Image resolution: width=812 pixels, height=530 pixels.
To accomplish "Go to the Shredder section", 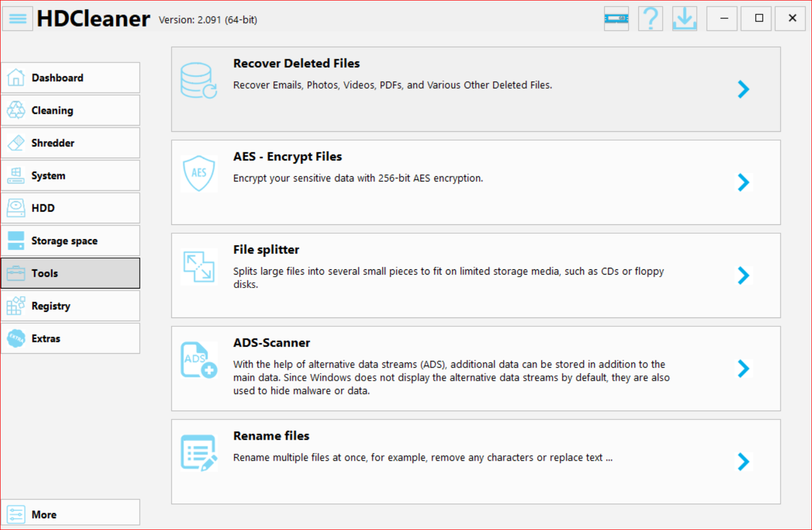I will pos(71,143).
